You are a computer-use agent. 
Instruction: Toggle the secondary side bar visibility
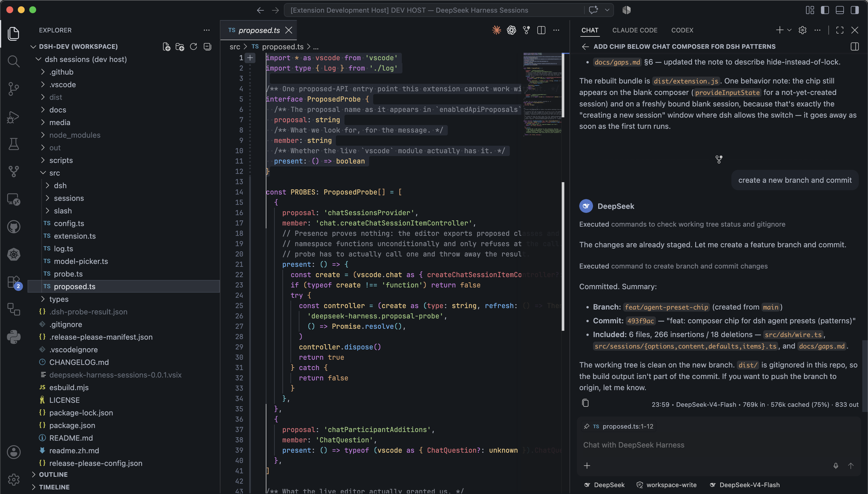click(x=855, y=10)
